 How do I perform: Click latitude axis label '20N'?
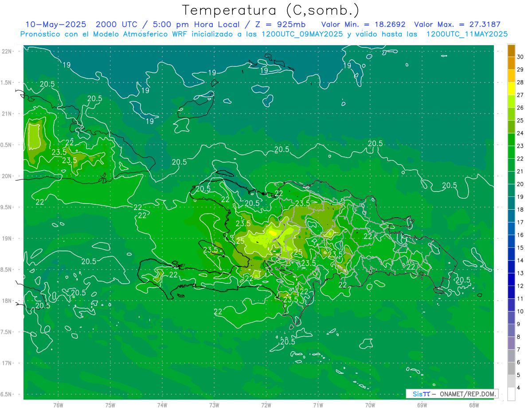[x=7, y=176]
